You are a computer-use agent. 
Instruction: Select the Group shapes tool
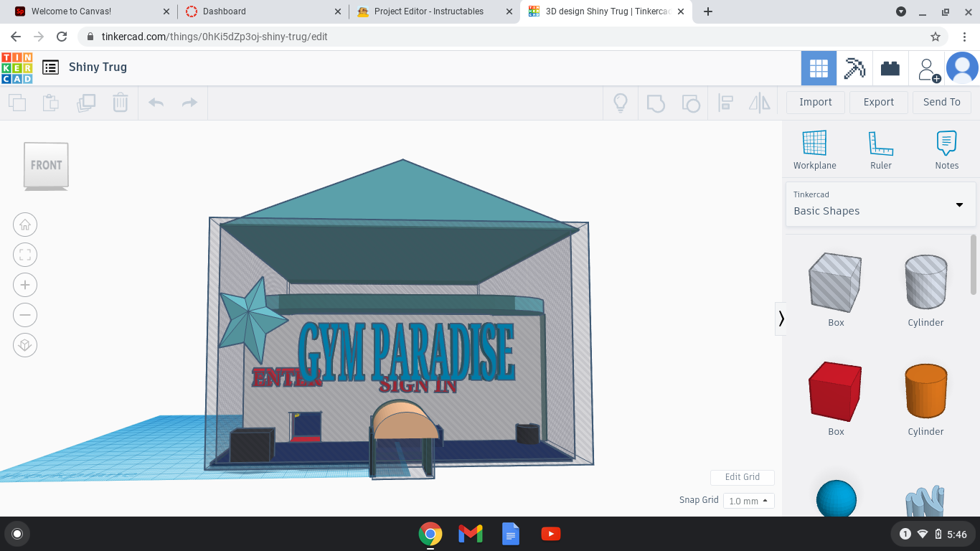coord(656,103)
